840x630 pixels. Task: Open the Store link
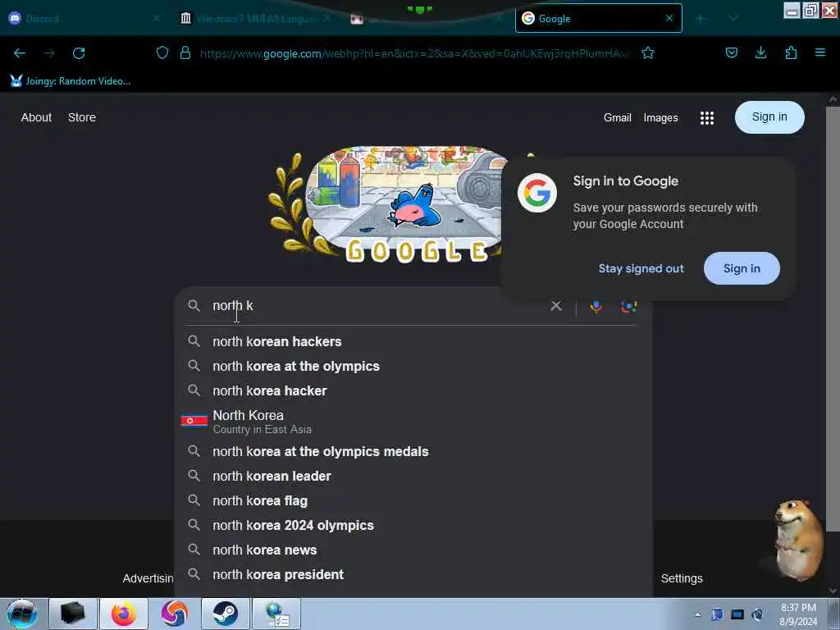click(x=82, y=117)
